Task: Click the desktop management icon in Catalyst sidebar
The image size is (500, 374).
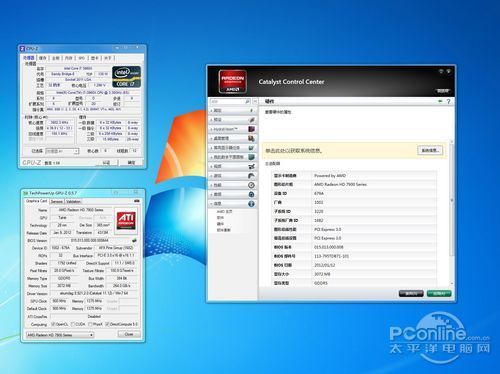Action: pos(251,138)
